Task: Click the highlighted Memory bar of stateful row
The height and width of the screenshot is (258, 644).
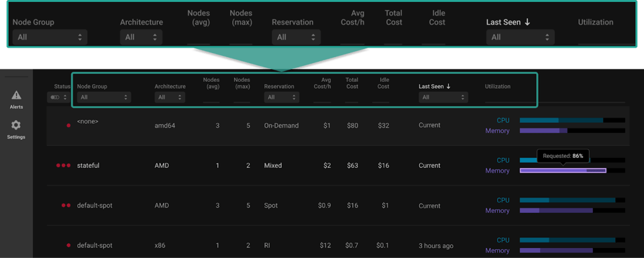Action: click(x=563, y=171)
